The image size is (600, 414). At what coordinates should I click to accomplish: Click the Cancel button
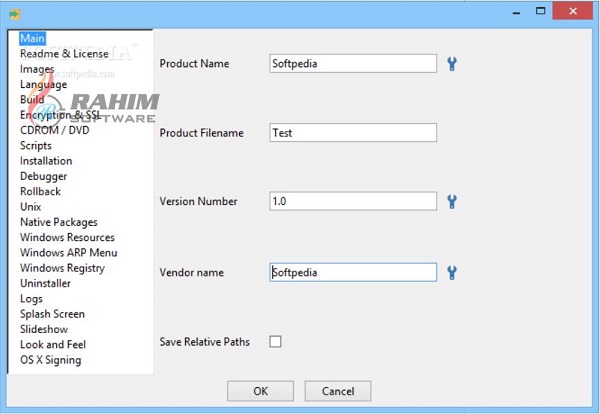338,391
